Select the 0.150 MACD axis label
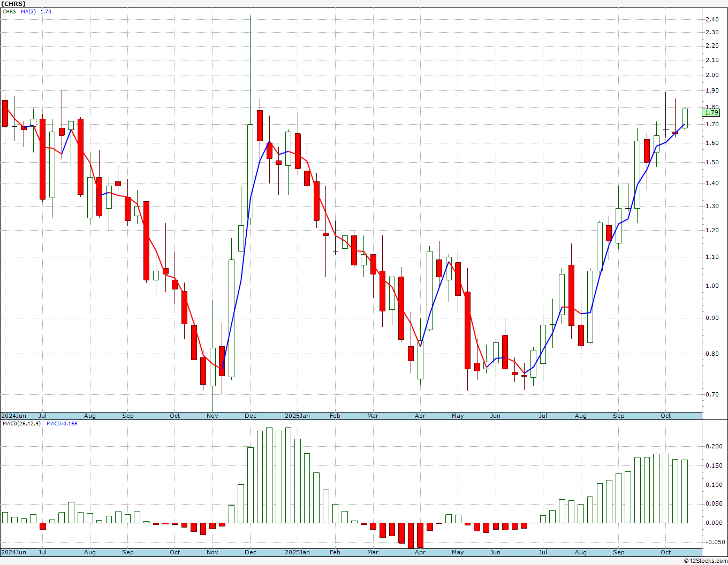This screenshot has width=728, height=565. (x=714, y=465)
